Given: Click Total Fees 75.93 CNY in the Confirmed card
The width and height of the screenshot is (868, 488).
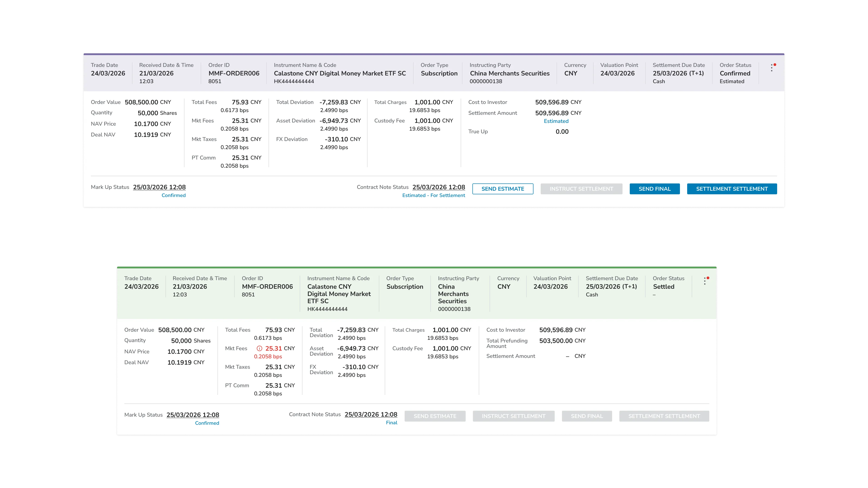Looking at the screenshot, I should click(x=247, y=102).
